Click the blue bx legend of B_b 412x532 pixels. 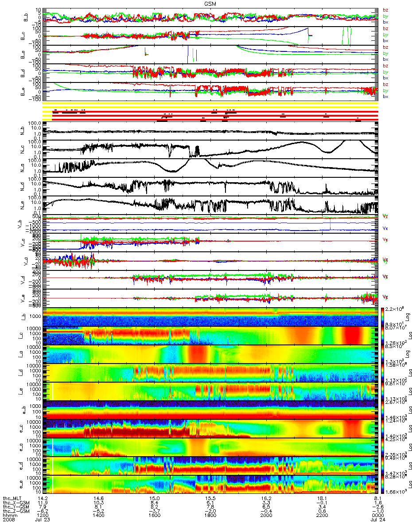(385, 22)
